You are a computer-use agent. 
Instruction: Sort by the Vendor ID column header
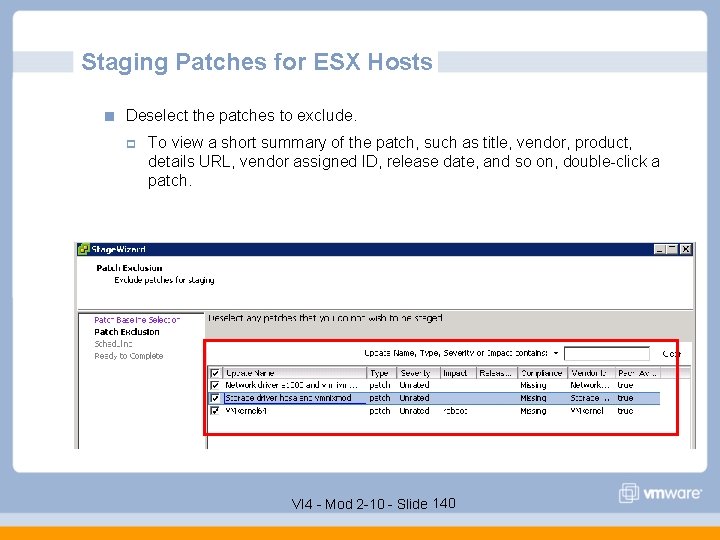(x=591, y=373)
